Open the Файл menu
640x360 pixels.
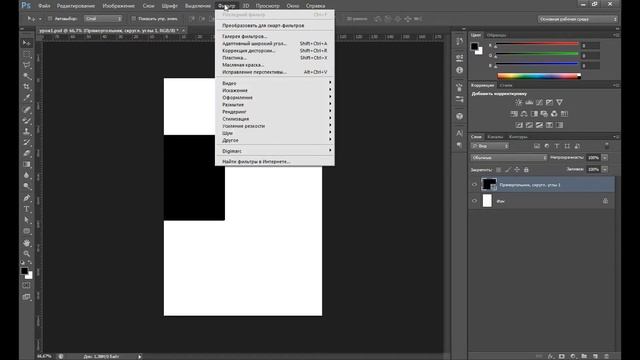point(44,6)
